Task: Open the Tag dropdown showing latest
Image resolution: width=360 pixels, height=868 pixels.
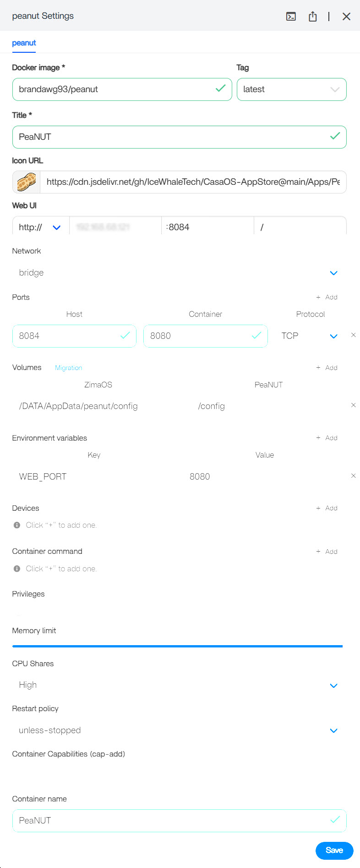Action: 291,89
